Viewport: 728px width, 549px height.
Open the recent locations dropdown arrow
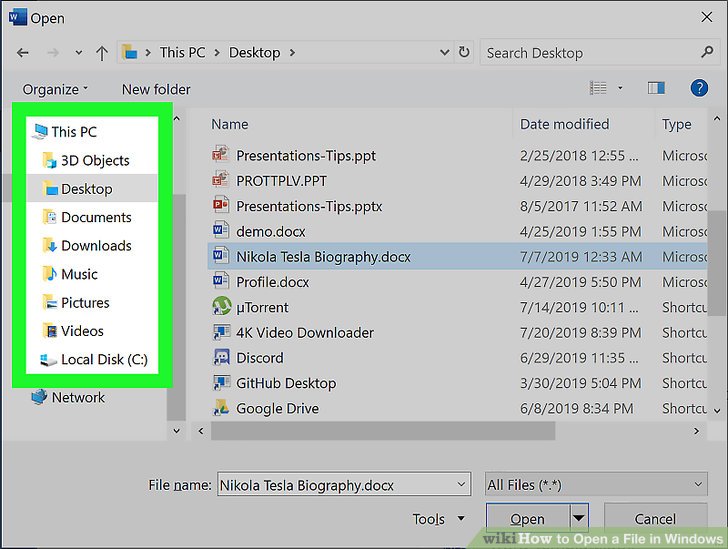tap(79, 53)
